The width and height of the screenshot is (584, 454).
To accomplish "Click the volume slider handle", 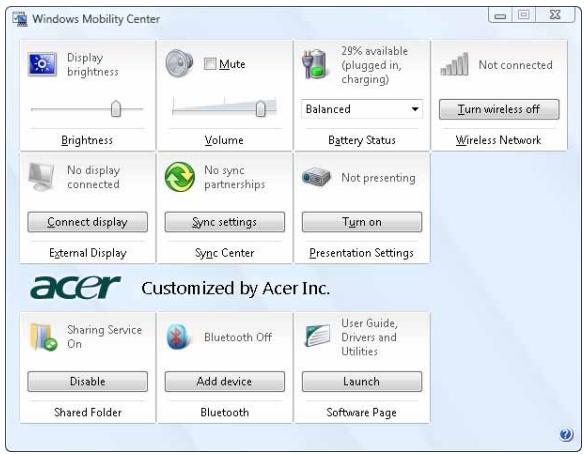I will [x=261, y=108].
